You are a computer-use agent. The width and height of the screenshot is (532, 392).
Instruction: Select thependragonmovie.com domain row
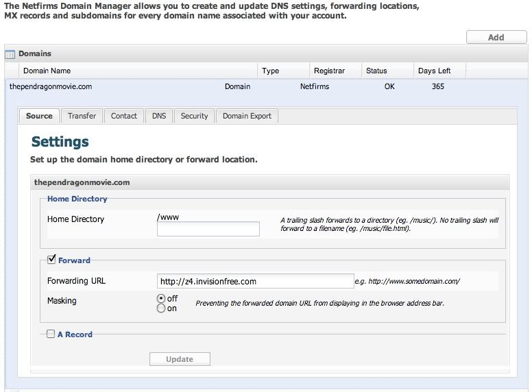(51, 87)
